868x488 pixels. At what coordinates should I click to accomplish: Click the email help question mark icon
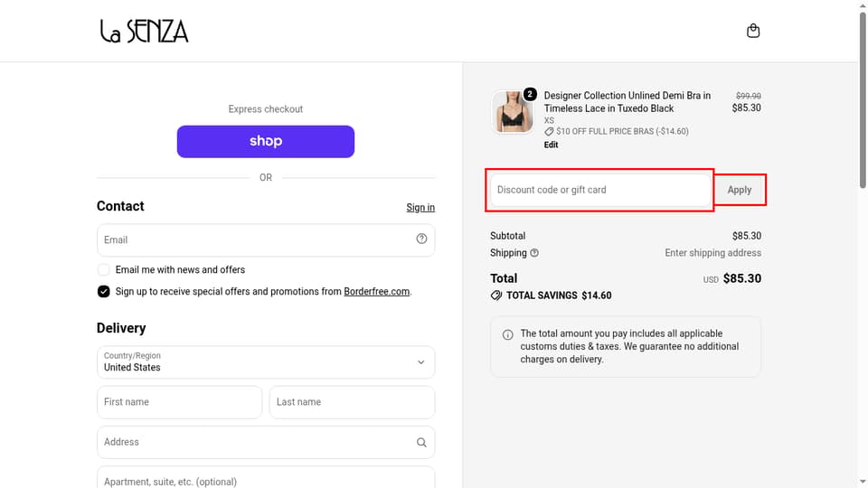click(x=421, y=239)
